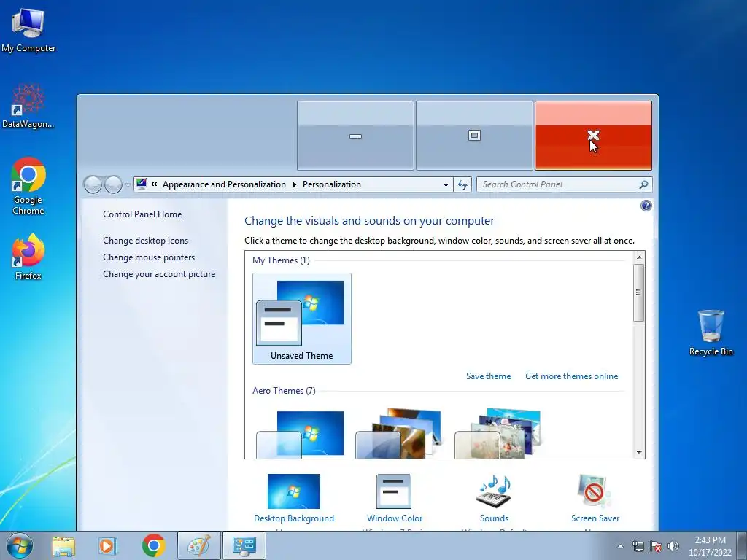The image size is (747, 560).
Task: Open the network tray icon
Action: 638,546
